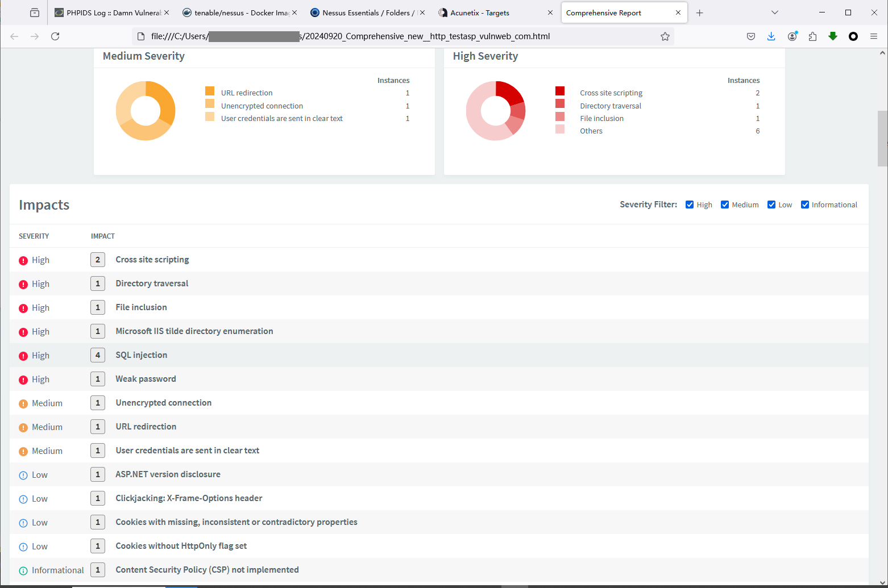Viewport: 888px width, 588px height.
Task: Uncheck the High severity filter
Action: pyautogui.click(x=690, y=205)
